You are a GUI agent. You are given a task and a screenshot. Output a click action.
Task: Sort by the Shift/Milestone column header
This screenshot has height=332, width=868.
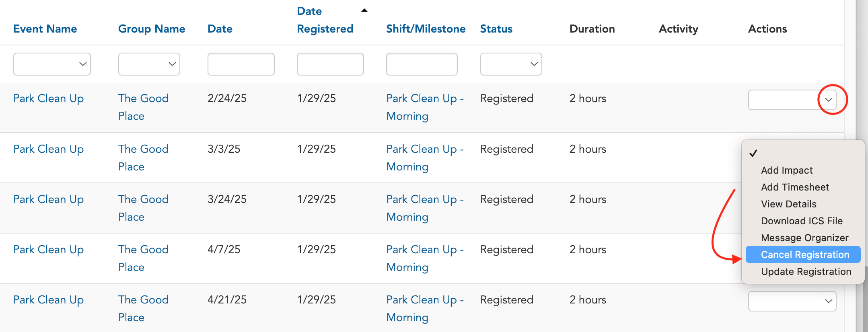point(426,29)
